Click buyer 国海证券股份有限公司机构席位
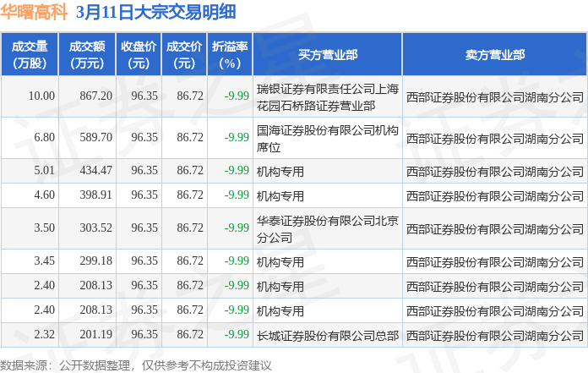588x373 pixels. coord(328,139)
